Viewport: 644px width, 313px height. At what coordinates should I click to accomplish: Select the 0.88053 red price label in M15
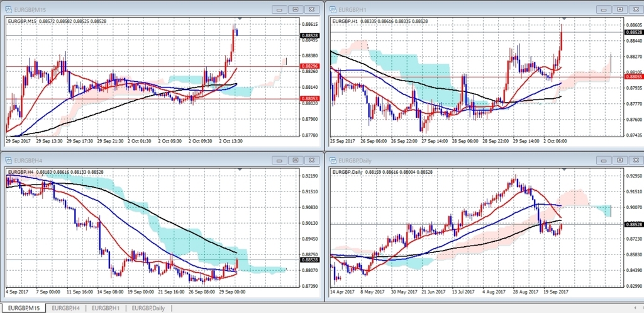pyautogui.click(x=310, y=99)
